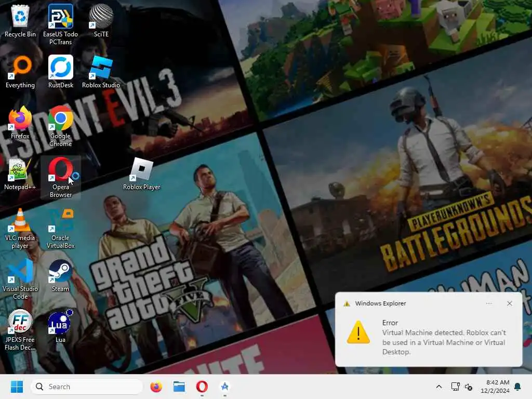Expand the hidden system tray icons

438,387
